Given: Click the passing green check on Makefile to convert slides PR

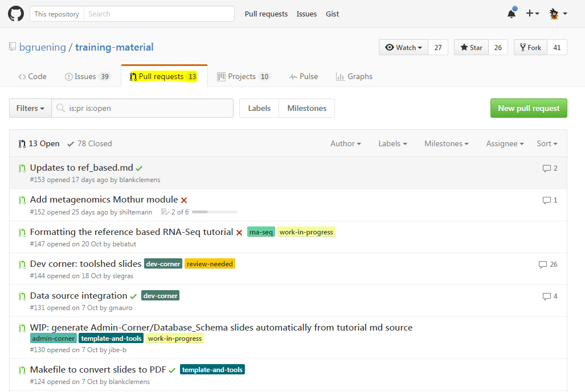Looking at the screenshot, I should [171, 369].
